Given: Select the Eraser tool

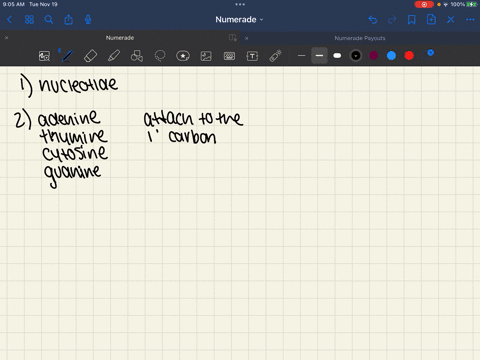Looking at the screenshot, I should pyautogui.click(x=90, y=56).
